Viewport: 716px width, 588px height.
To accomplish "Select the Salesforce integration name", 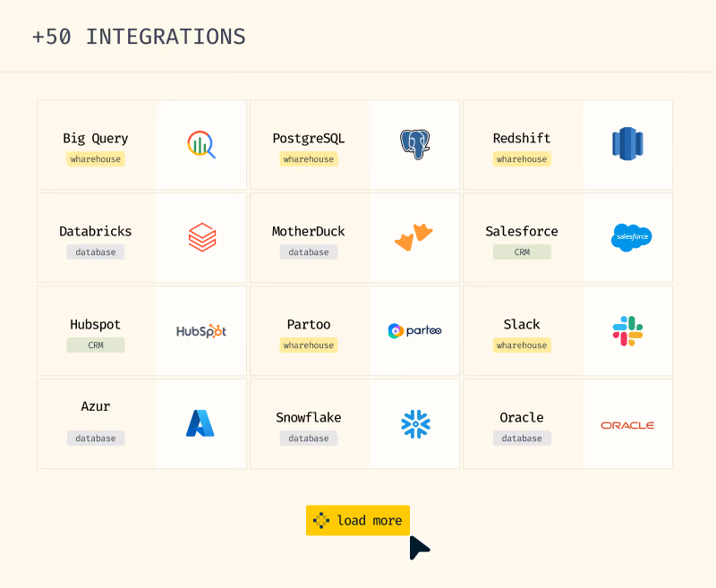I will click(522, 232).
